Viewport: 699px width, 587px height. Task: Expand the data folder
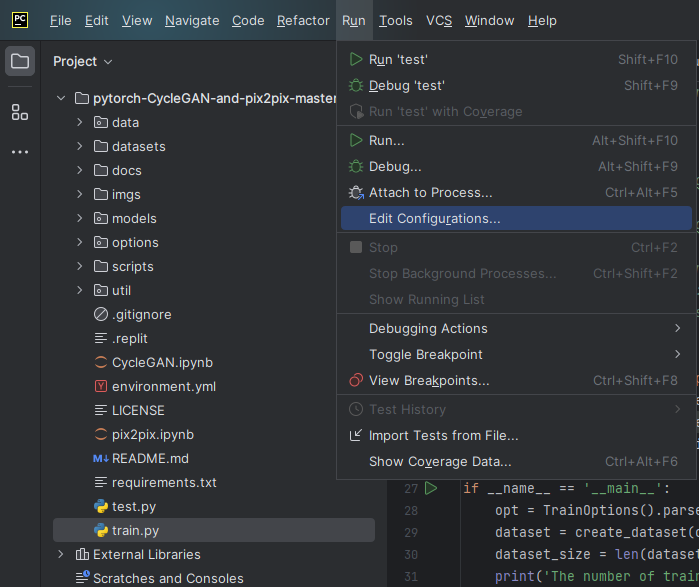(80, 122)
